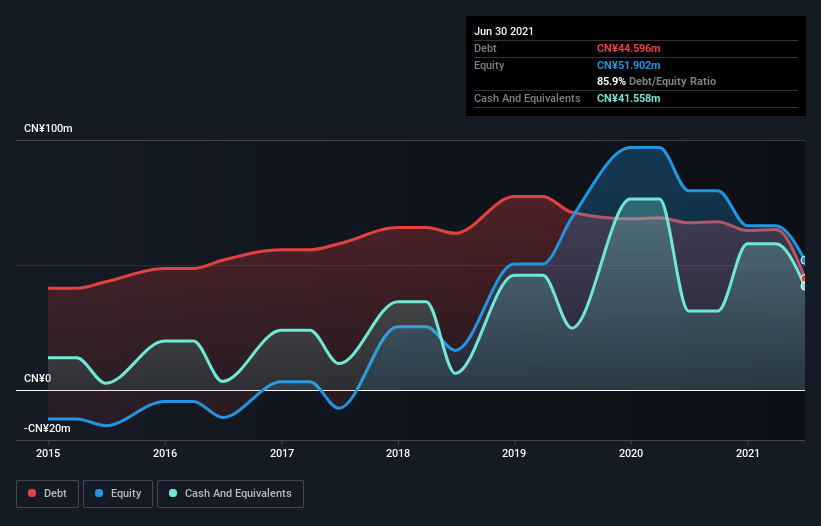Toggle the Equity legend button
Screen dimensions: 821x526
point(118,494)
